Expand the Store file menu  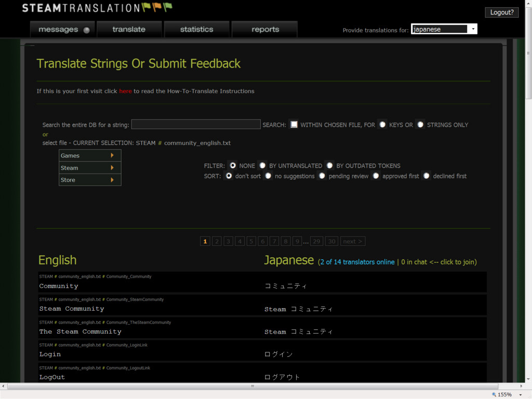tap(90, 180)
